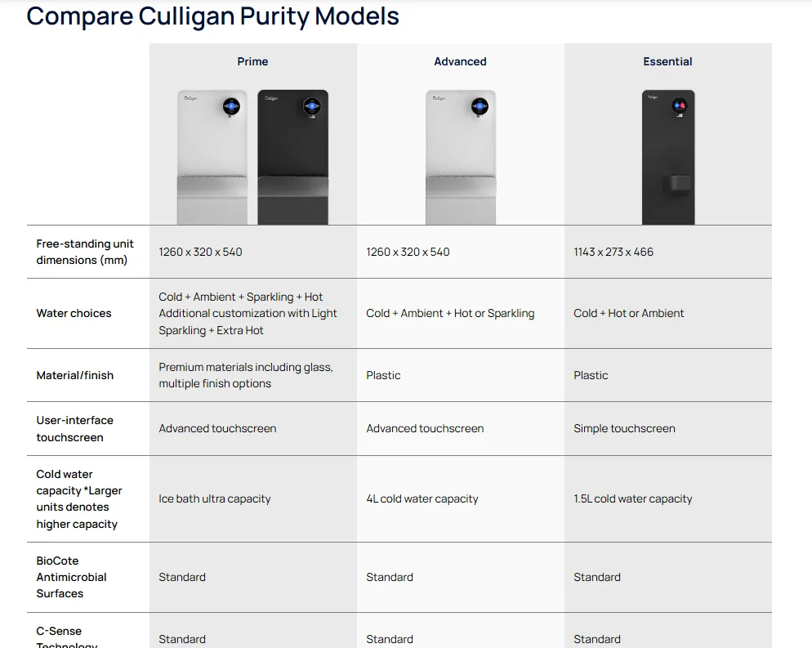Click the Advanced column header
This screenshot has height=648, width=812.
point(460,61)
